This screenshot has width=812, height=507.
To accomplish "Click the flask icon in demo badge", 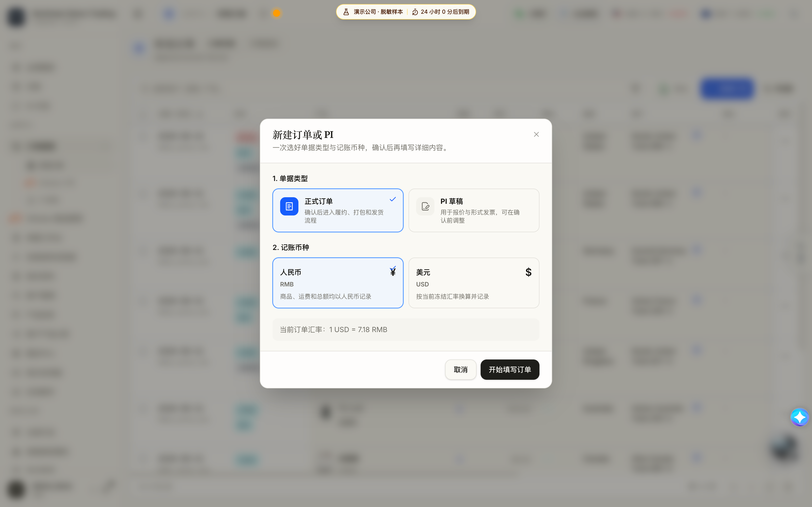I will tap(346, 12).
